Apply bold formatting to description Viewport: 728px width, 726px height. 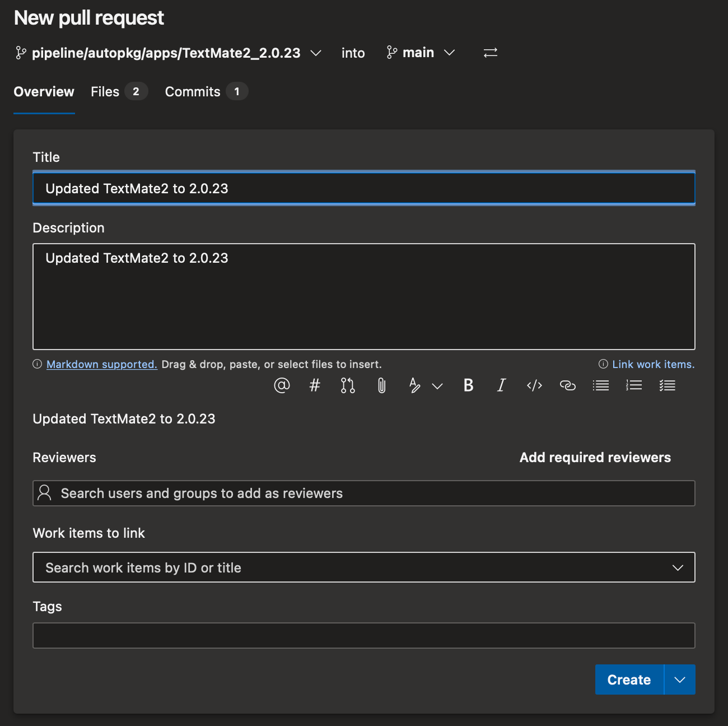click(468, 385)
